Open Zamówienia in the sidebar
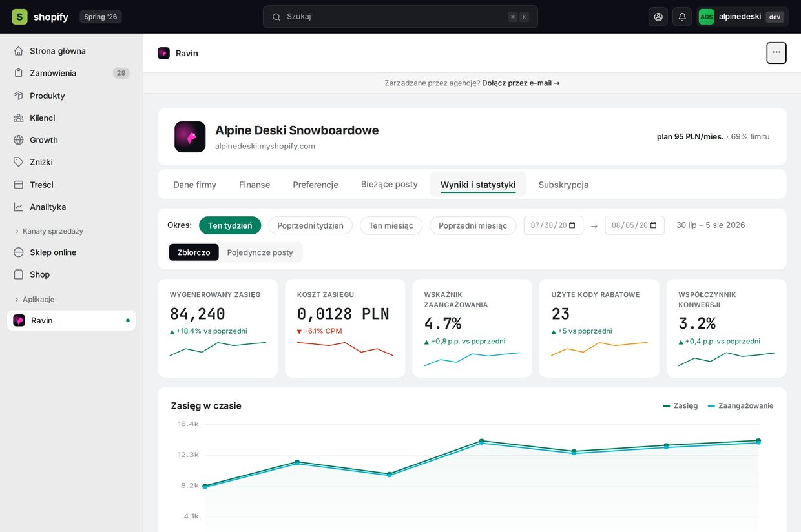The height and width of the screenshot is (532, 801). [71, 73]
